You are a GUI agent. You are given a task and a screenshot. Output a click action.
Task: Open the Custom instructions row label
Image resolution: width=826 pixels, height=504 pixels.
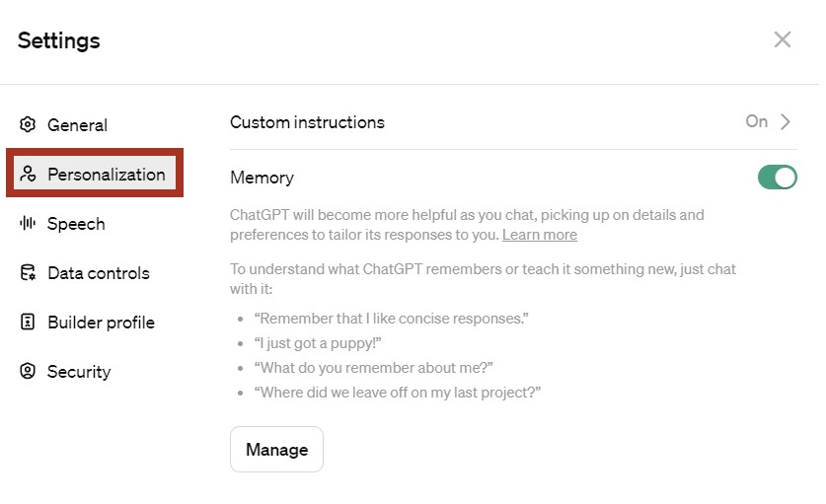pyautogui.click(x=307, y=122)
